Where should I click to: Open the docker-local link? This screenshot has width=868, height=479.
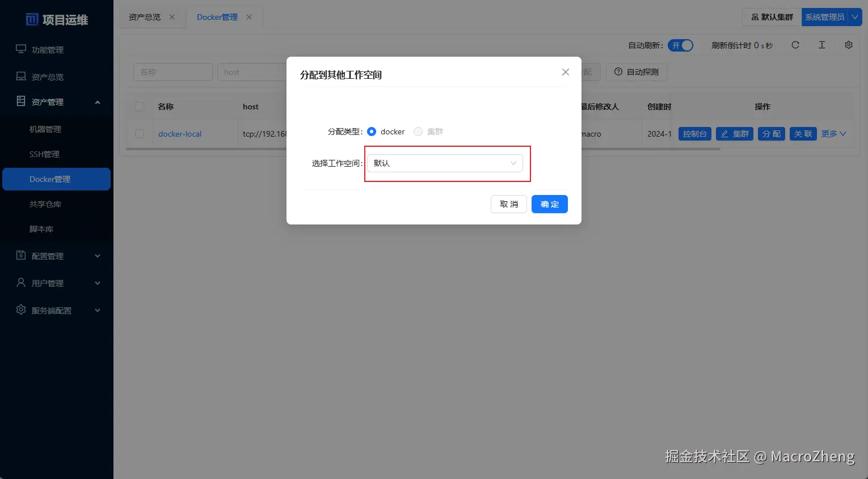tap(180, 134)
